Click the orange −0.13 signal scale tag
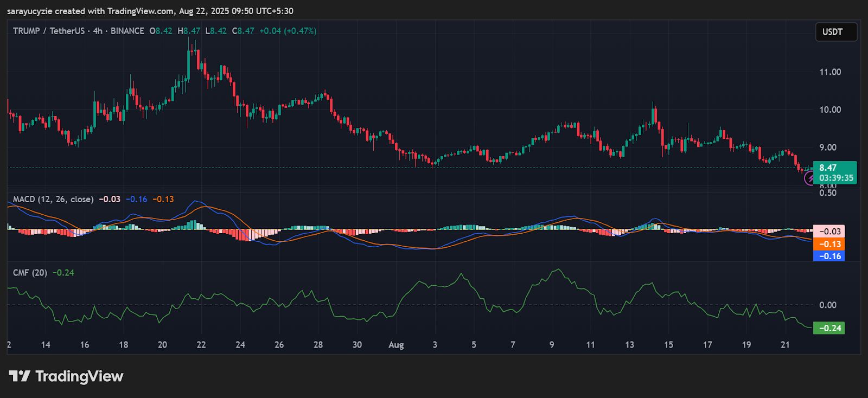868x398 pixels. [829, 244]
